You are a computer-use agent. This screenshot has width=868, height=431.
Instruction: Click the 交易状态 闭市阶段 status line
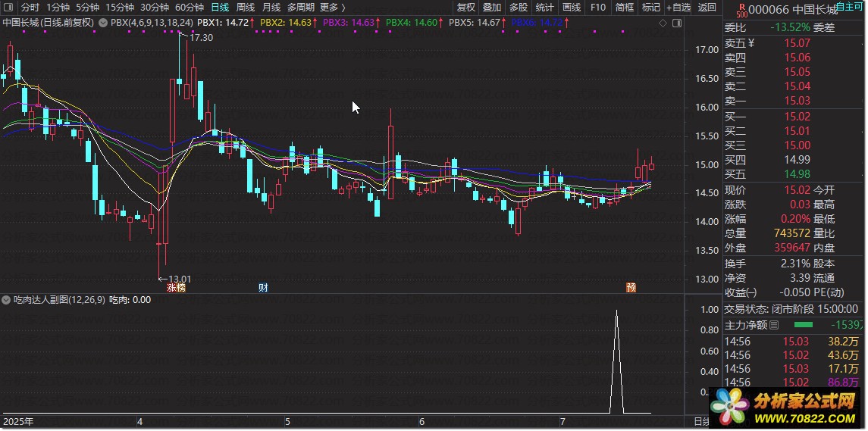791,309
